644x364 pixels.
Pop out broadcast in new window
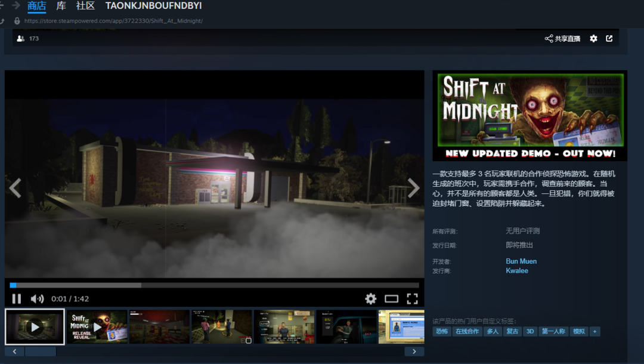click(609, 38)
